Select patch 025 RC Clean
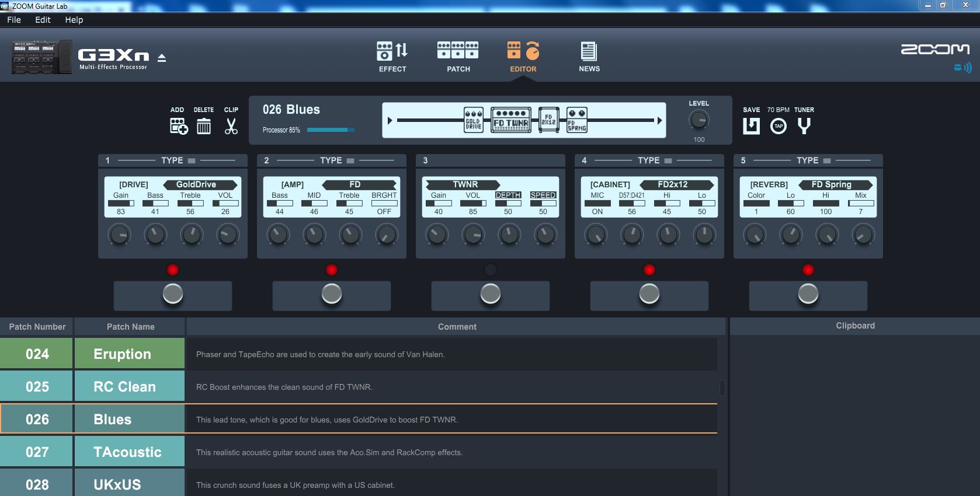This screenshot has width=980, height=496. 359,387
